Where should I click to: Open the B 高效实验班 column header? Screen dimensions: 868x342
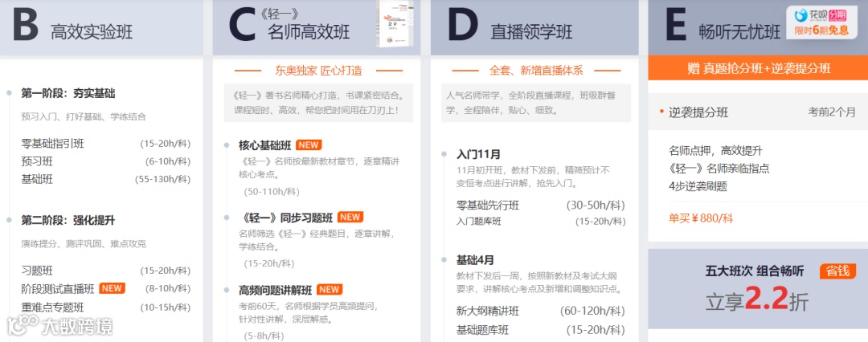click(101, 27)
